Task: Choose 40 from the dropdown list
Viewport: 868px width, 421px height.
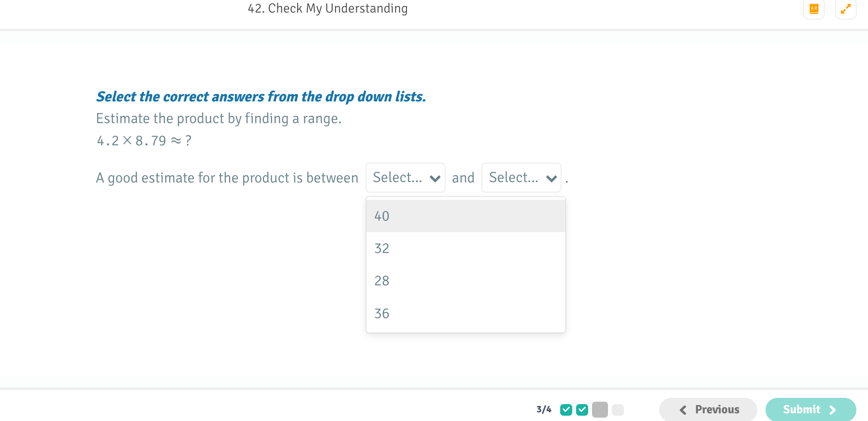Action: click(x=381, y=216)
